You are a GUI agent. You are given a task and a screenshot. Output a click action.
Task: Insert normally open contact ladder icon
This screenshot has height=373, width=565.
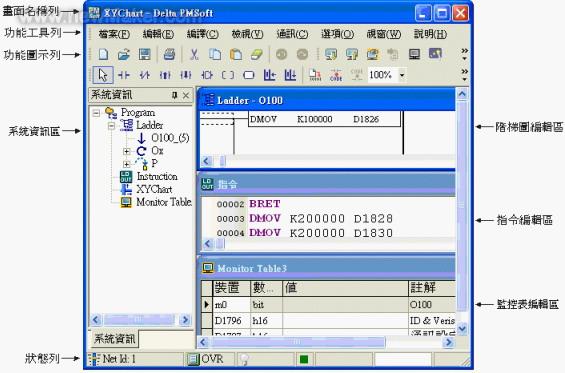pos(124,75)
